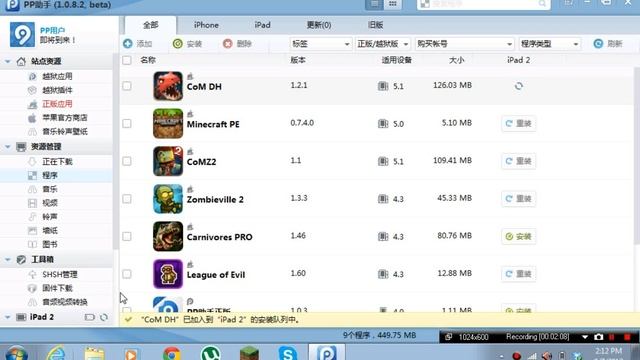640x360 pixels.
Task: Click the CoMZ2 app icon
Action: click(x=168, y=161)
